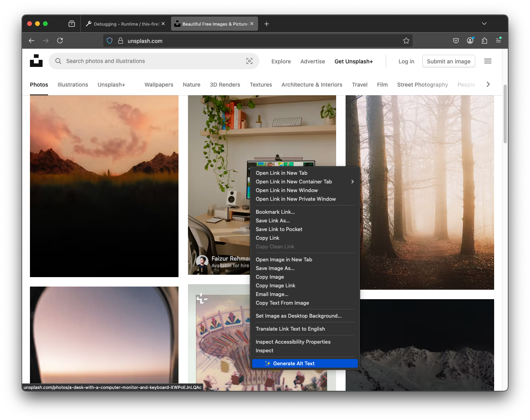Open visual search camera icon
Image resolution: width=530 pixels, height=420 pixels.
(x=249, y=61)
